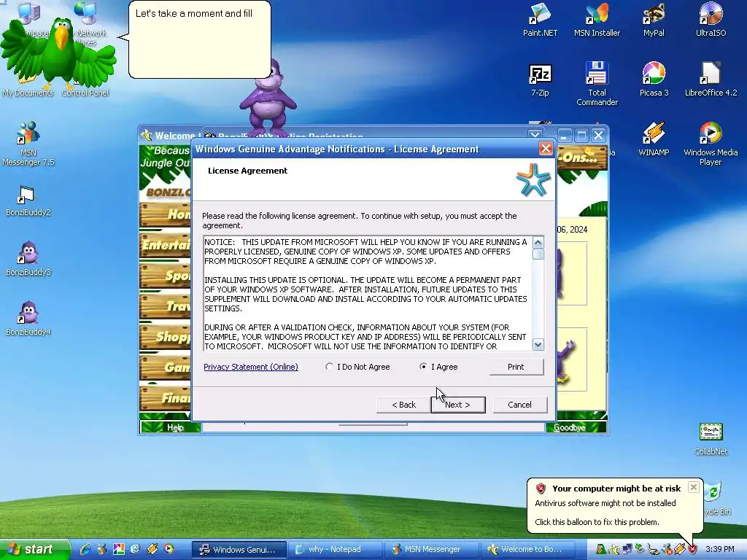Click the Start button

pos(35,550)
